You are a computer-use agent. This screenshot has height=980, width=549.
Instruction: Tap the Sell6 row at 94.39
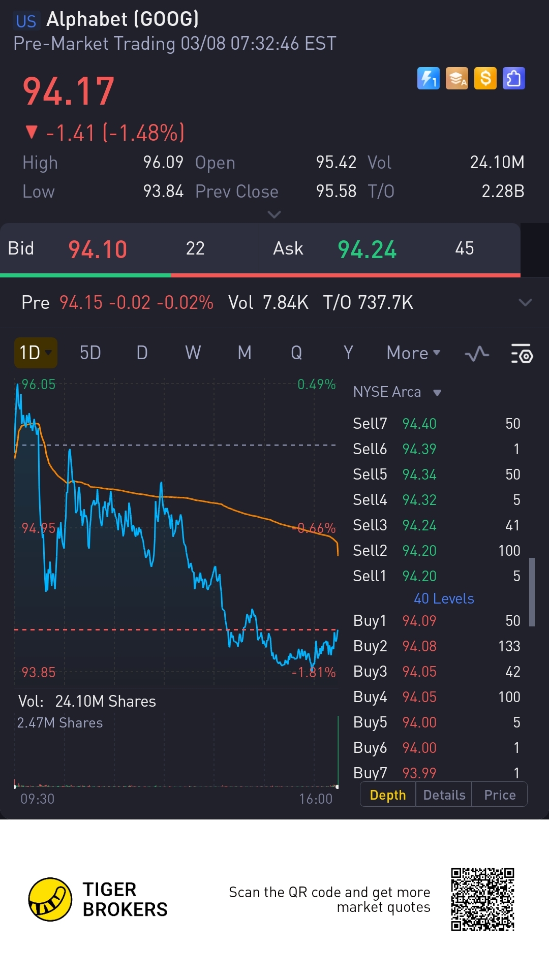[437, 449]
